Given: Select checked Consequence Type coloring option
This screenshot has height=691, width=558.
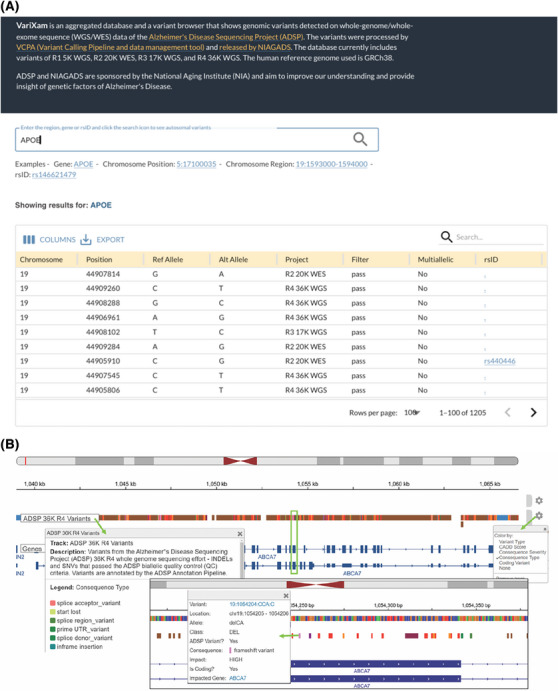Looking at the screenshot, I should tap(519, 557).
